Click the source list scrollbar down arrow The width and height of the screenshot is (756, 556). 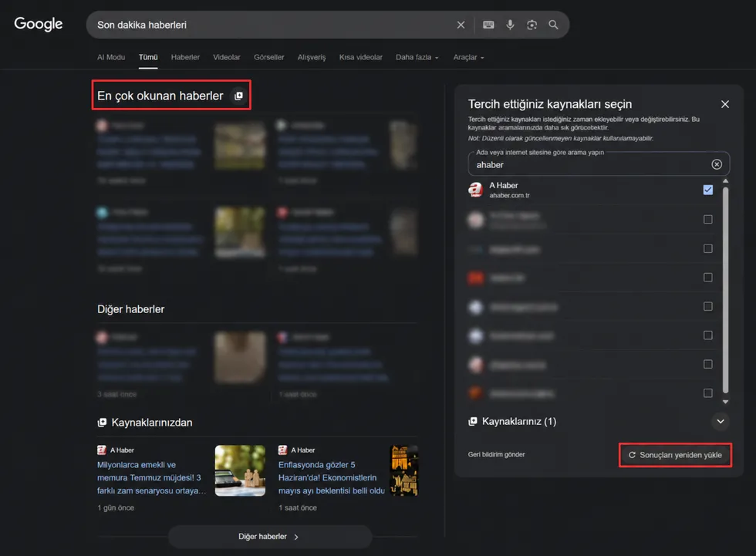pos(725,402)
